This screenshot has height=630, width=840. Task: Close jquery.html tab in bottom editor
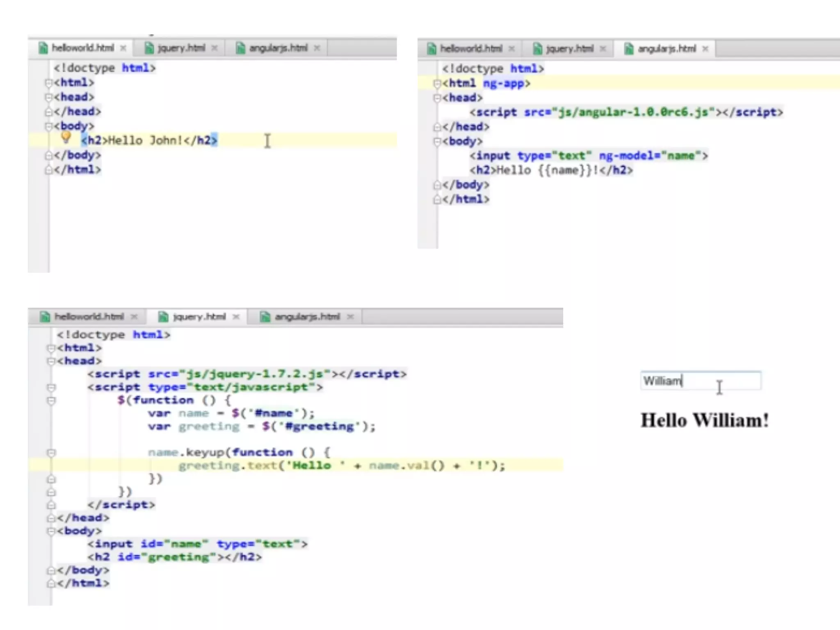coord(236,317)
